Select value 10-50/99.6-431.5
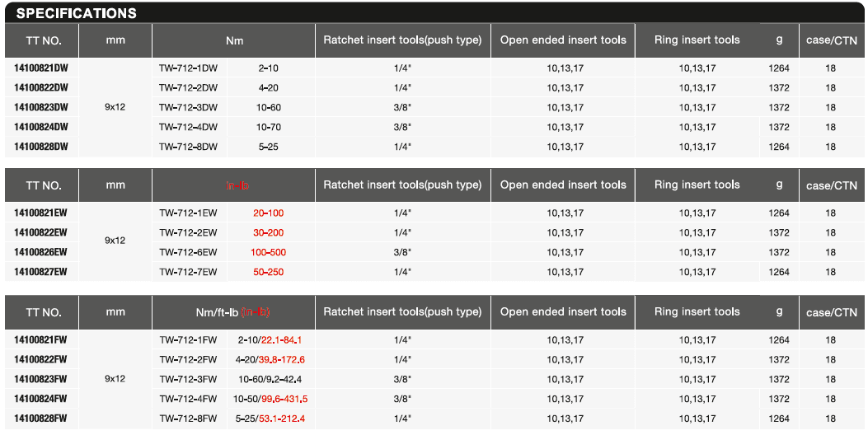 pos(270,399)
